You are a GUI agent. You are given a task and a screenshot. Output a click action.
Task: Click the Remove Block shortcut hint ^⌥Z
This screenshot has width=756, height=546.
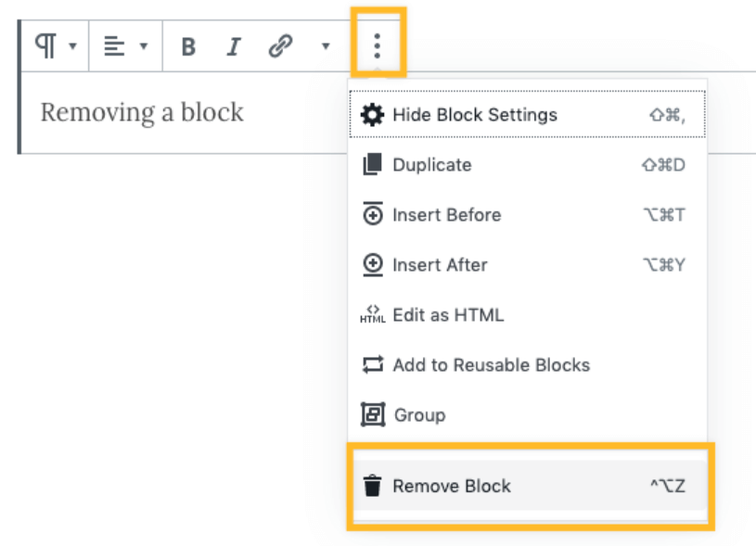(x=668, y=485)
